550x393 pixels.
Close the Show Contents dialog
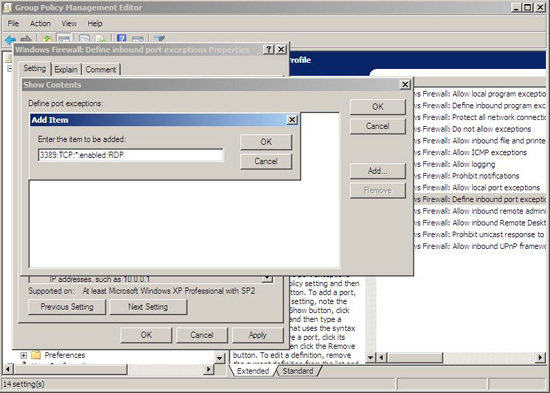click(405, 85)
